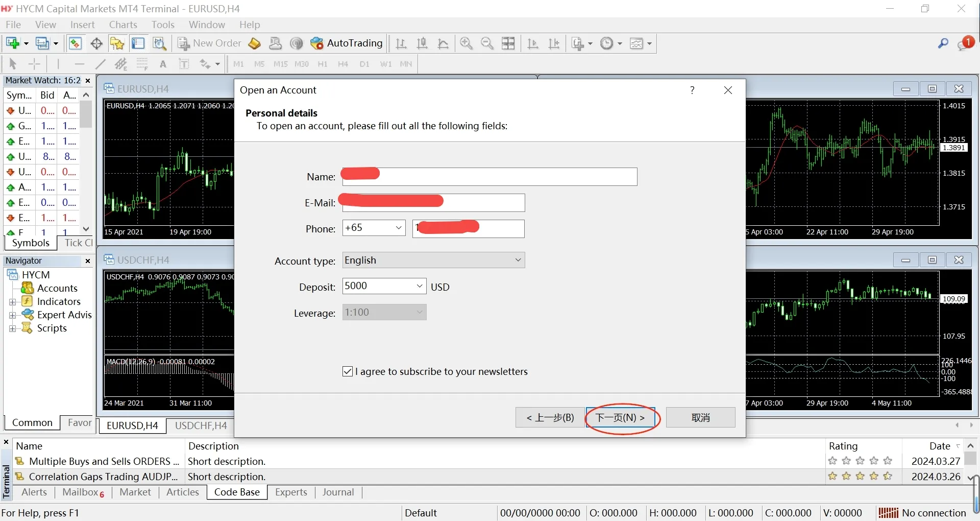Select the Text Label tool

point(184,64)
